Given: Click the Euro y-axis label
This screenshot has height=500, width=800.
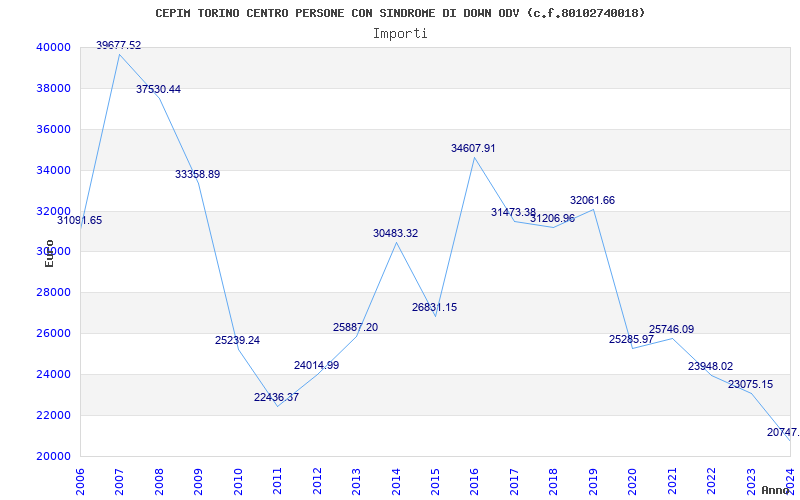Looking at the screenshot, I should 49,253.
